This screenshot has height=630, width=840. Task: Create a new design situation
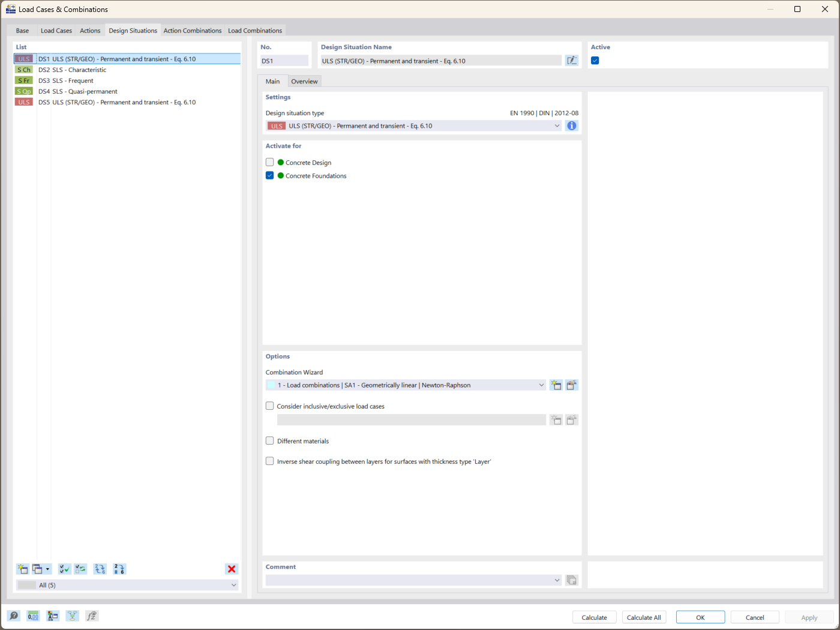[22, 569]
